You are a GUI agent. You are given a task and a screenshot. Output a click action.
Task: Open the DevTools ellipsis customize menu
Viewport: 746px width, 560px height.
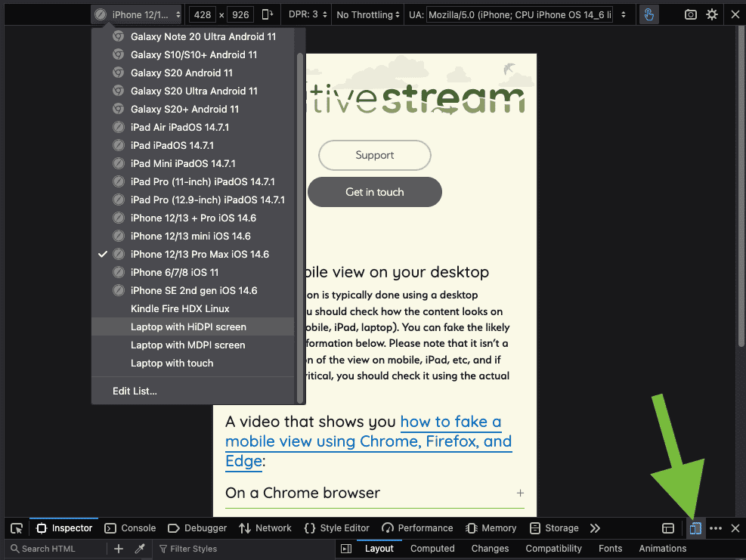716,528
